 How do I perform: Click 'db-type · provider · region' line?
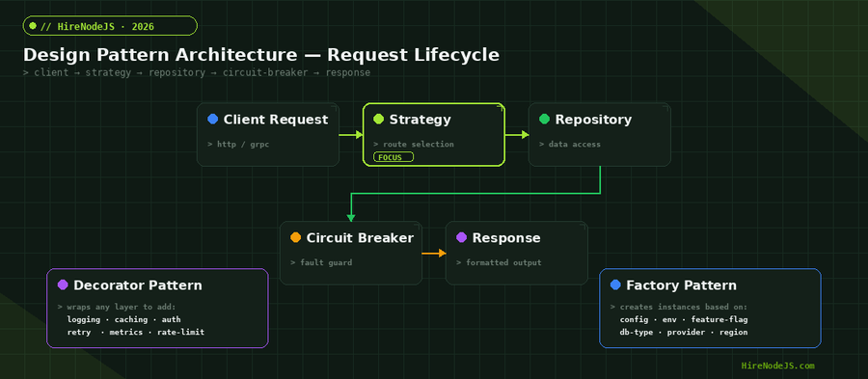point(684,333)
